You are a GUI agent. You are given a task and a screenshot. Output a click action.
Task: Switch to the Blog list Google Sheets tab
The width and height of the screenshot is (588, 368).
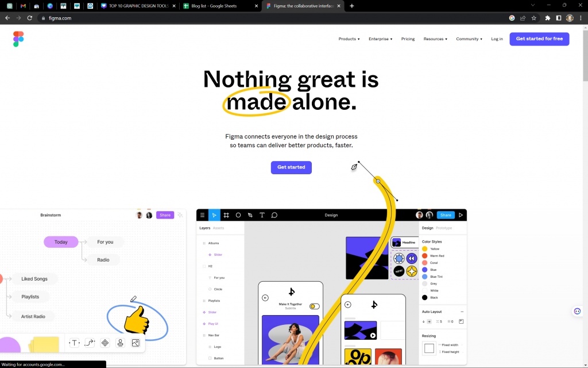click(x=220, y=6)
